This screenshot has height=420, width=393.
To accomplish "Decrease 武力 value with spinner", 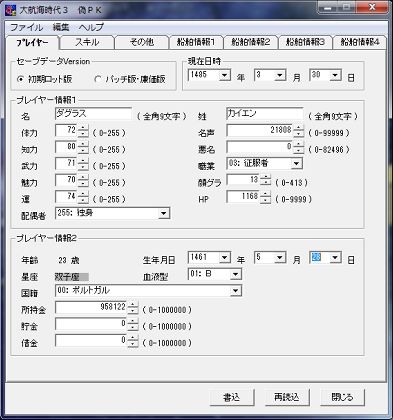I will click(x=83, y=167).
